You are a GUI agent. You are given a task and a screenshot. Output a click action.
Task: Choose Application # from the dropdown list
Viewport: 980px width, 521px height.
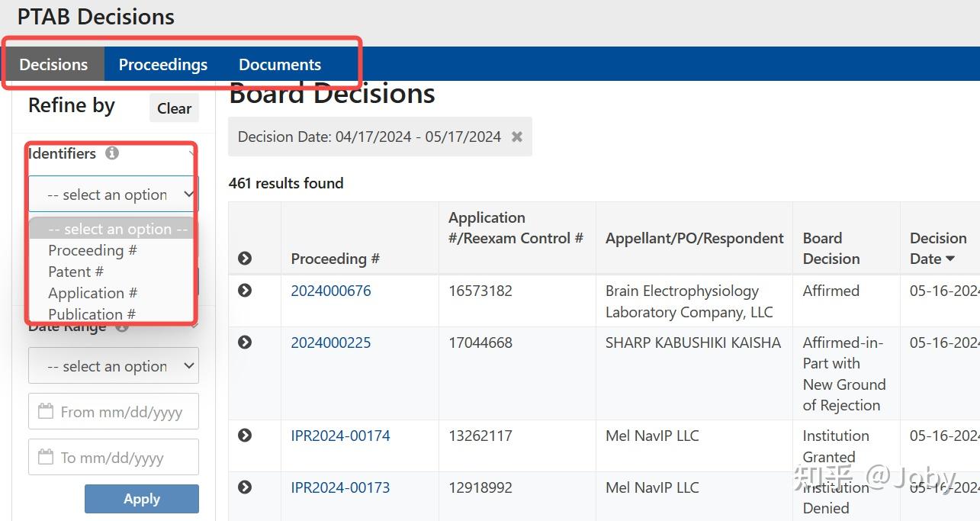(92, 293)
